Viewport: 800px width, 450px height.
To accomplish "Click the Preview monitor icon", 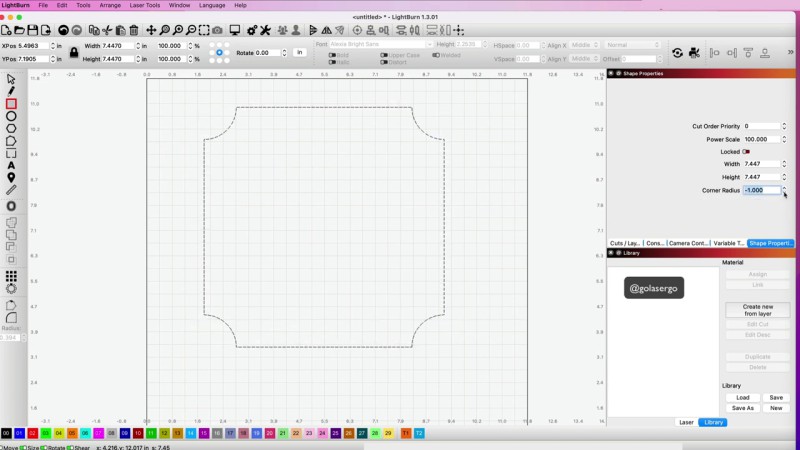I will (235, 31).
